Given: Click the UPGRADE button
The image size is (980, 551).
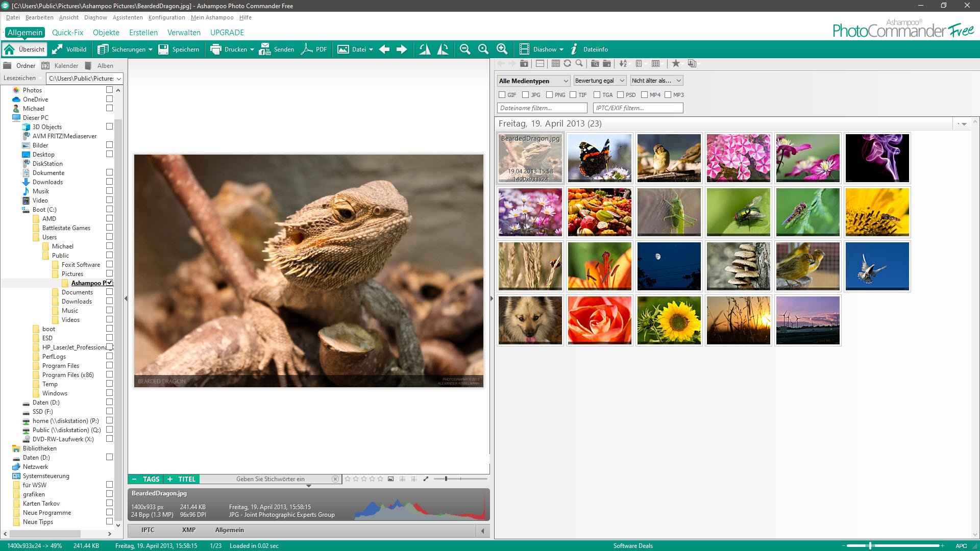Looking at the screenshot, I should (x=226, y=32).
